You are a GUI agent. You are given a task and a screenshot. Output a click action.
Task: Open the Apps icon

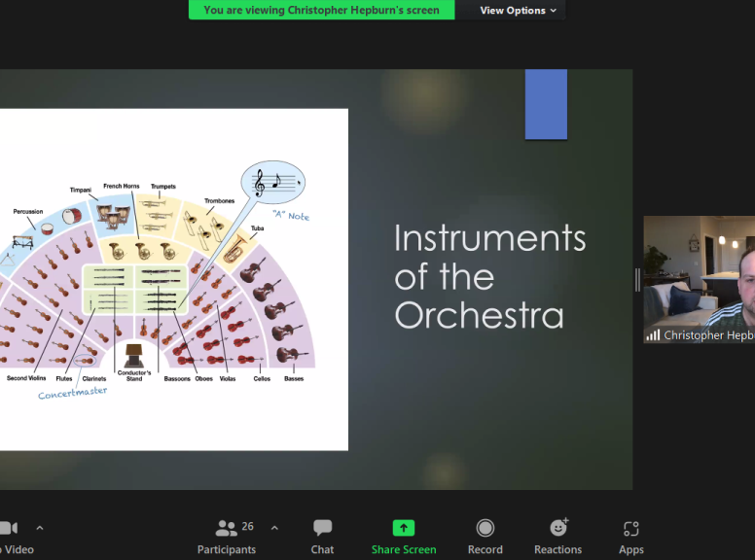(x=631, y=528)
